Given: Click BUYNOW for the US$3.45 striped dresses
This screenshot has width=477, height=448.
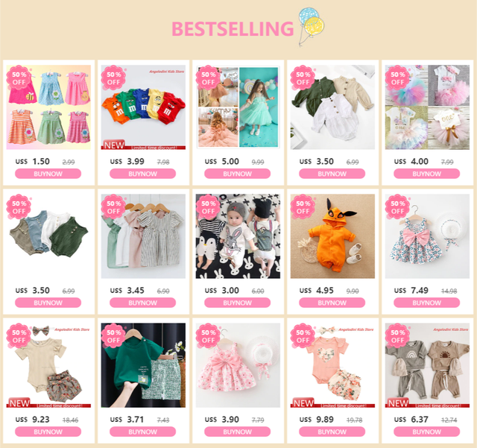Looking at the screenshot, I should point(142,303).
